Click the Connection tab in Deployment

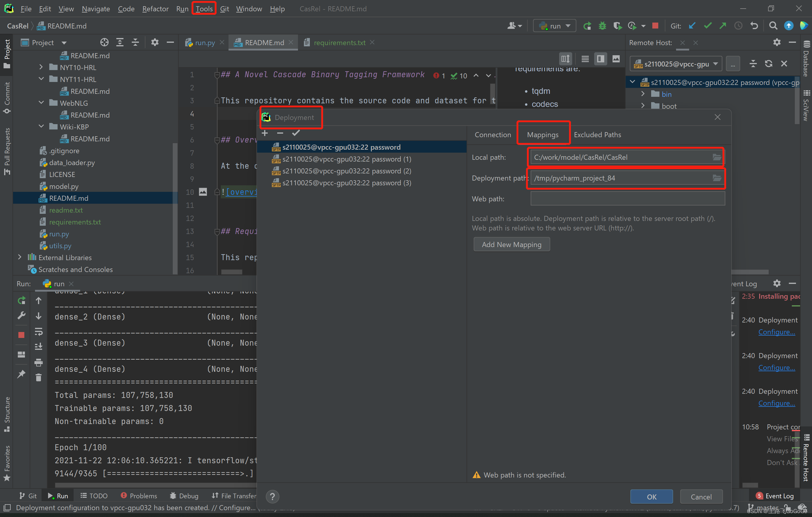(x=493, y=135)
